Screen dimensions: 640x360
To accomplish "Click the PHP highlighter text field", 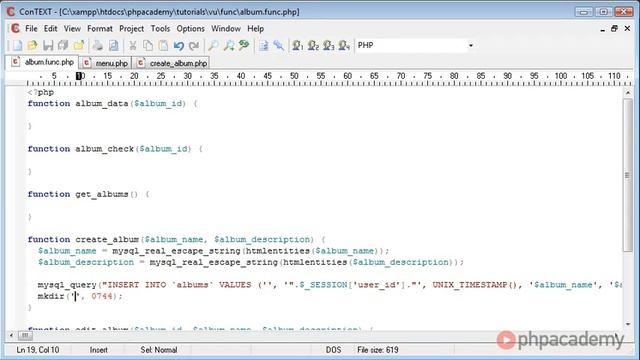I will (411, 45).
